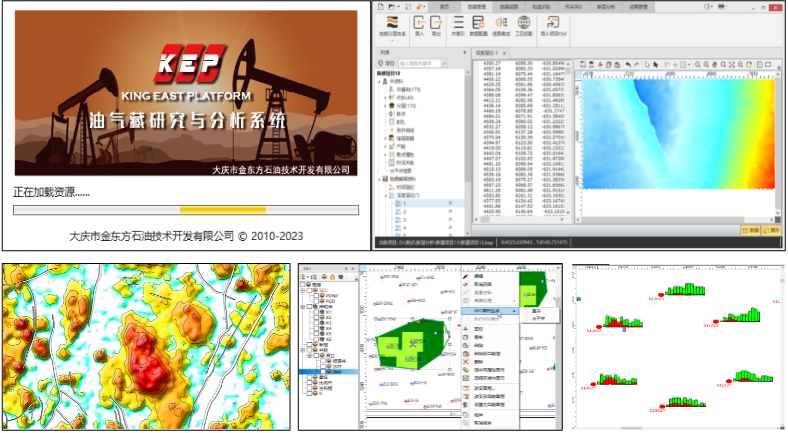Check the PUD layer checkbox

coord(316,301)
